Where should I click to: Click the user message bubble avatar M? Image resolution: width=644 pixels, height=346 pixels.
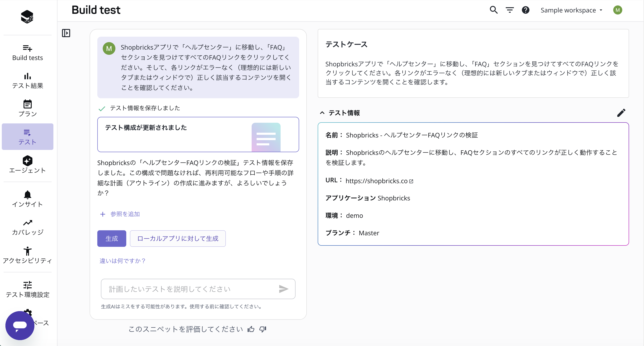[109, 48]
